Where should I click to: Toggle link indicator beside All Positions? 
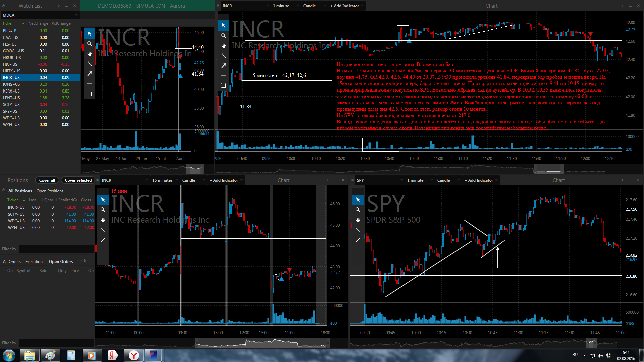(x=3, y=190)
